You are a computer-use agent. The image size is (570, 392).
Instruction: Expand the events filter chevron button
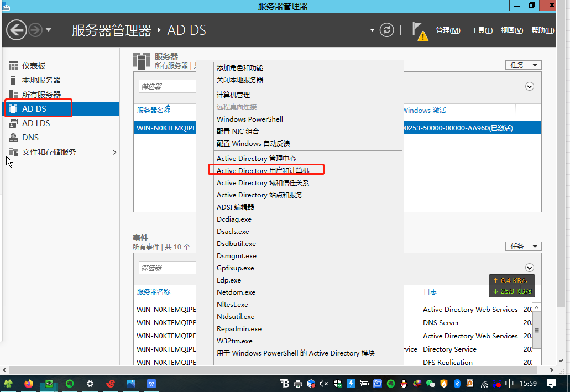pyautogui.click(x=530, y=268)
